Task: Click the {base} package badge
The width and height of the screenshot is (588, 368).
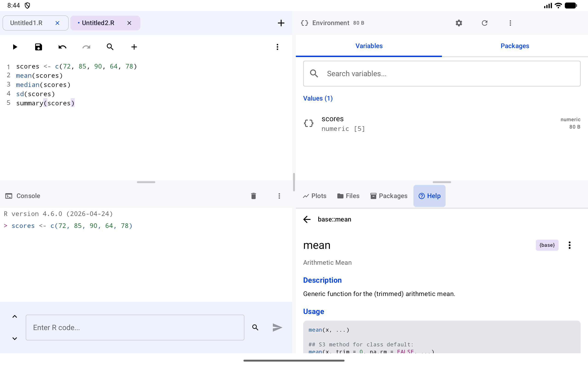Action: click(x=547, y=245)
